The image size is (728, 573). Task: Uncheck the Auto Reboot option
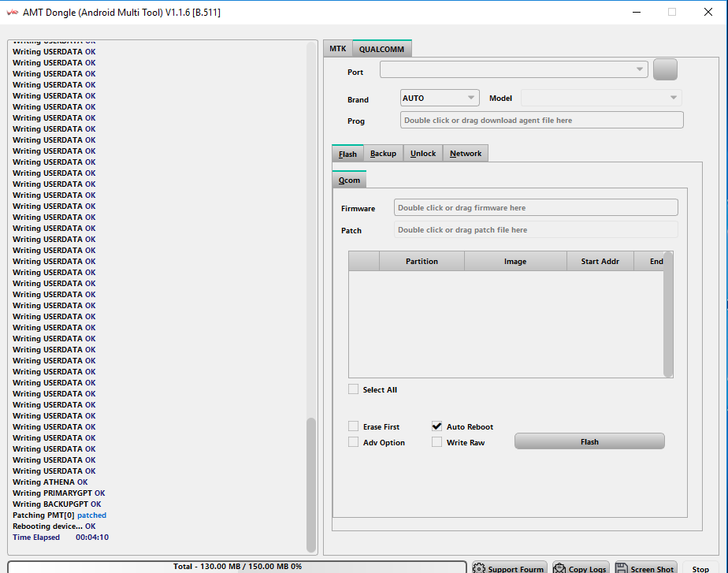point(436,426)
